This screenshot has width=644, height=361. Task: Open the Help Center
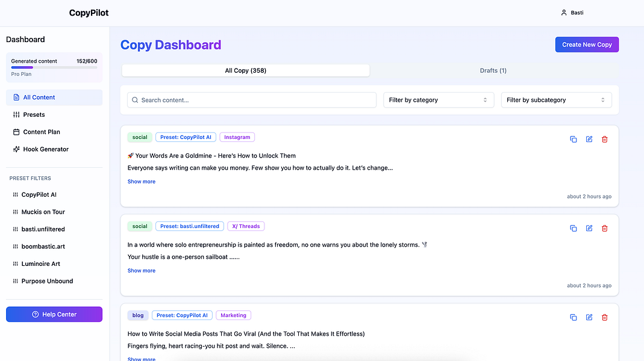[x=54, y=313]
